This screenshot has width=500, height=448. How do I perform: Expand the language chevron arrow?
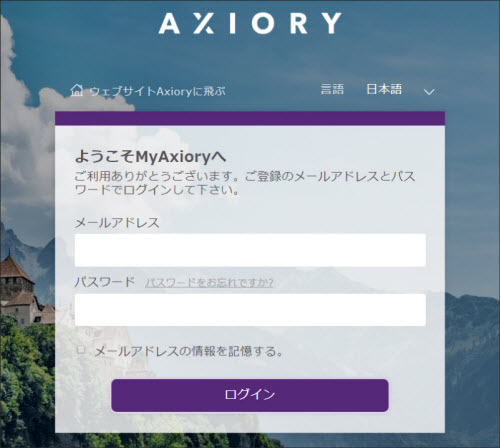(x=429, y=92)
